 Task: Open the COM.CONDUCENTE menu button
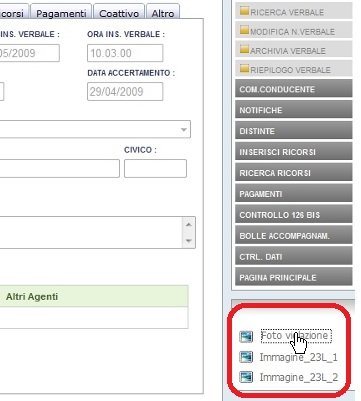(x=293, y=89)
